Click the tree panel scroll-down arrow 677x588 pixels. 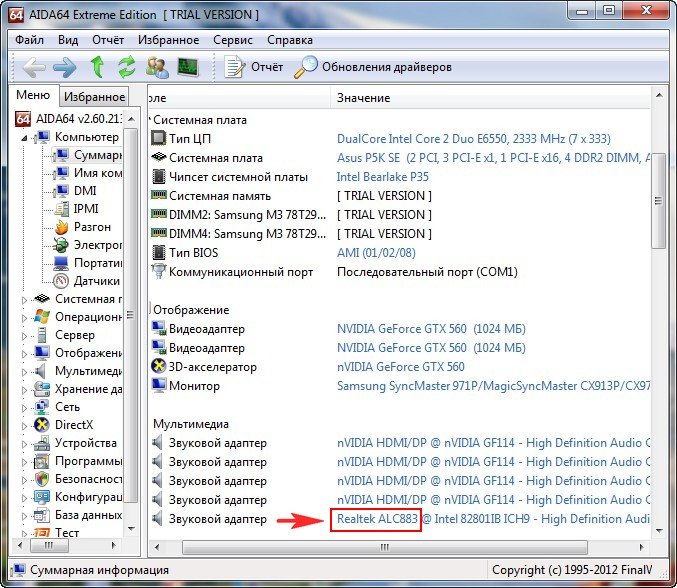132,529
